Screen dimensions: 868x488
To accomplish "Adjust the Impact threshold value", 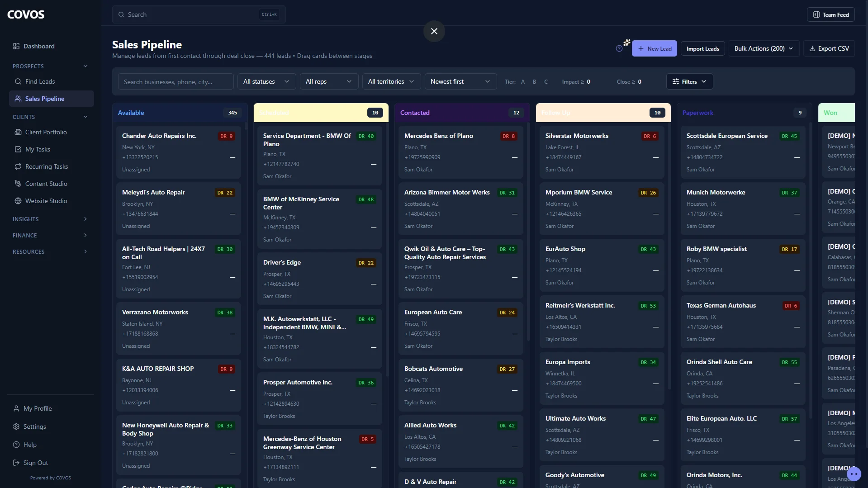I will 588,82.
